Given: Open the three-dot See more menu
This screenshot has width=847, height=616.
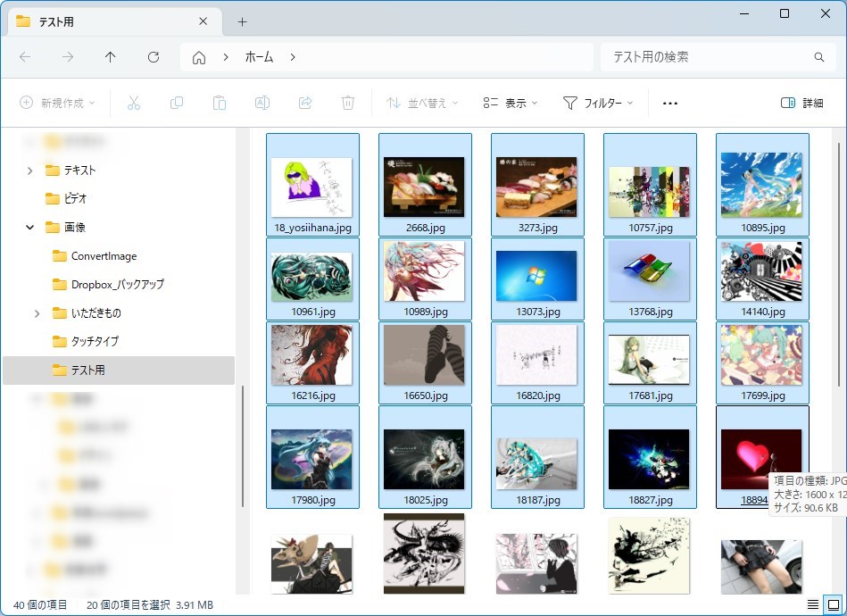Looking at the screenshot, I should (x=670, y=103).
